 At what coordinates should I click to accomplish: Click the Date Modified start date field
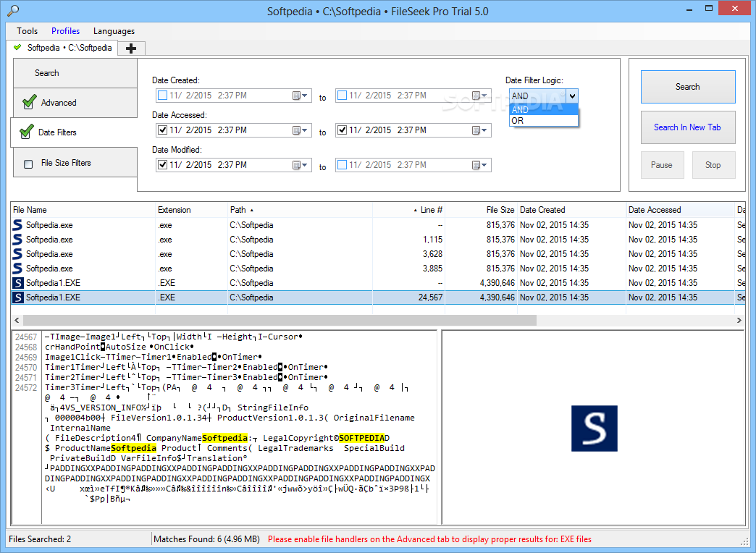(234, 165)
